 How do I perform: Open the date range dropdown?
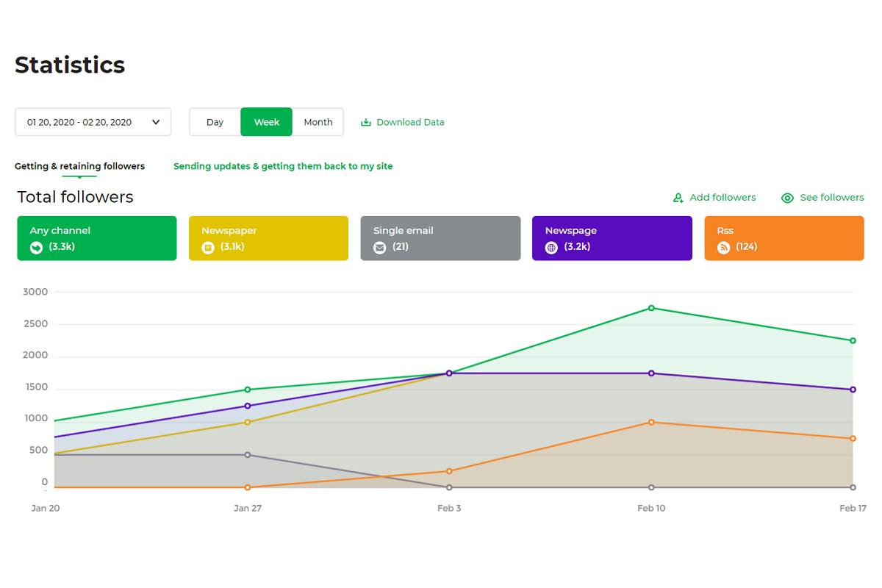click(x=79, y=122)
